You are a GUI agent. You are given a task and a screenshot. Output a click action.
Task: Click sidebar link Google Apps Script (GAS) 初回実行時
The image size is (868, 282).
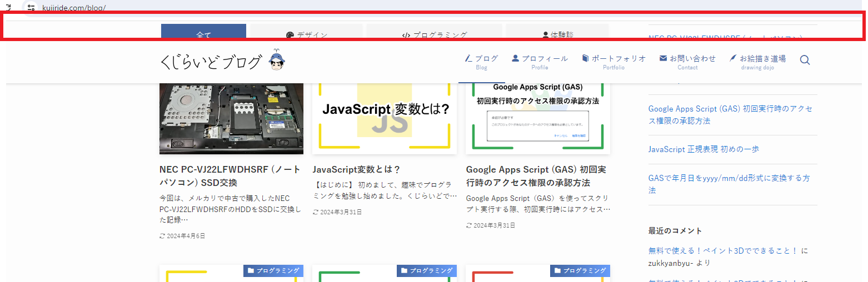(730, 115)
